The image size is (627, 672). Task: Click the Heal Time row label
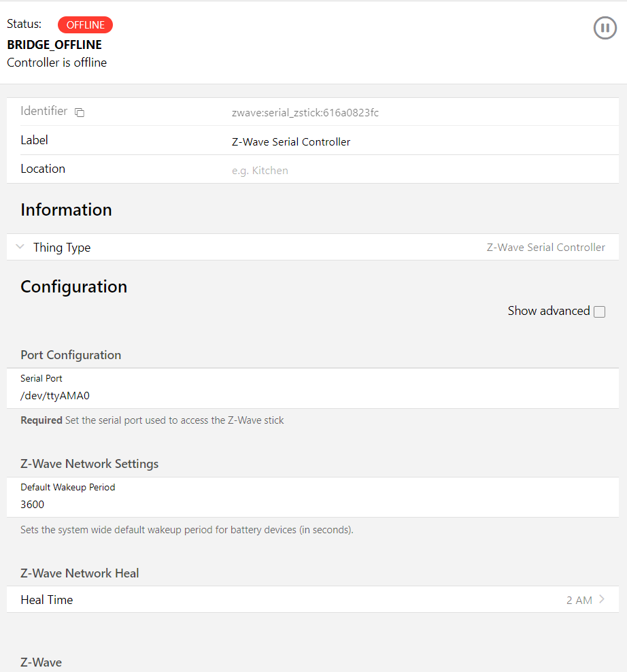click(47, 600)
